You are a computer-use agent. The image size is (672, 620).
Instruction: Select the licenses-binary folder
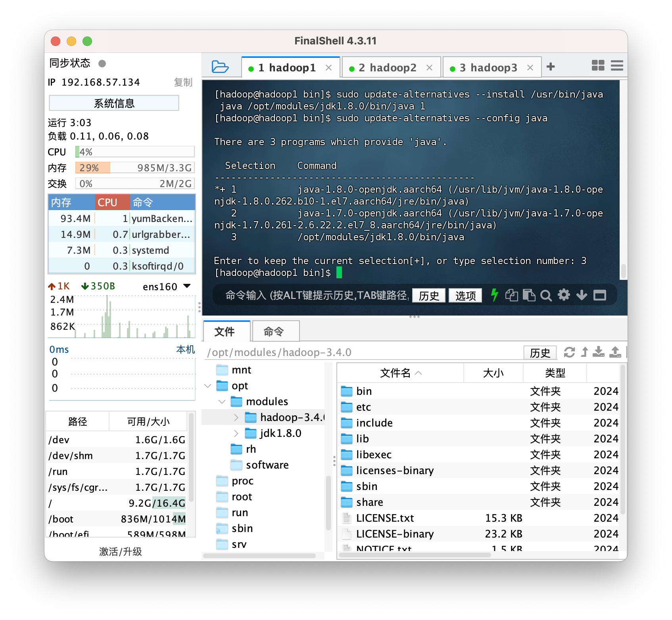tap(478, 471)
